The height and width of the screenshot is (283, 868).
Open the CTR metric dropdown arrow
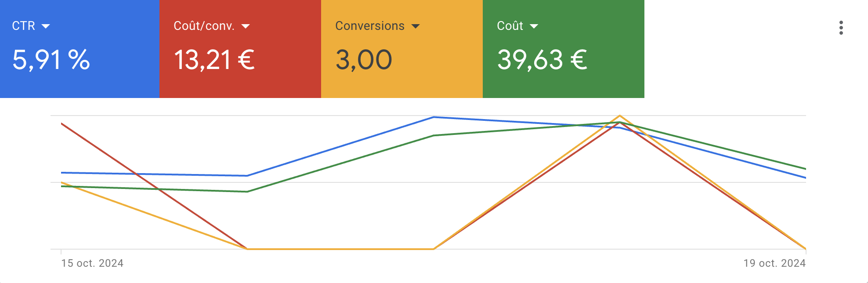[x=46, y=26]
